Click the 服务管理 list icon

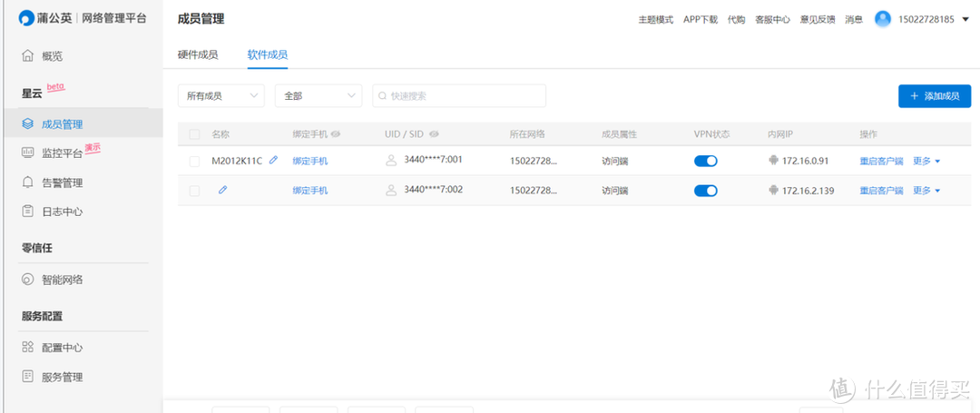tap(27, 376)
